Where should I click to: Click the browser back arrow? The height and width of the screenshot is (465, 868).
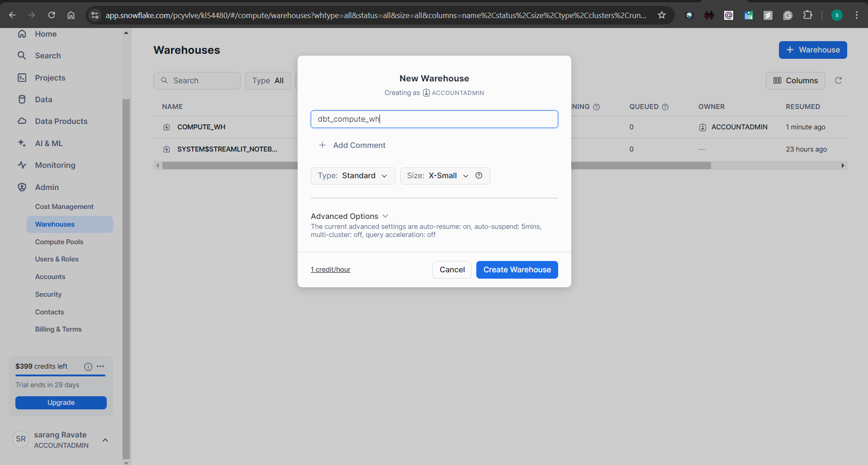[12, 15]
